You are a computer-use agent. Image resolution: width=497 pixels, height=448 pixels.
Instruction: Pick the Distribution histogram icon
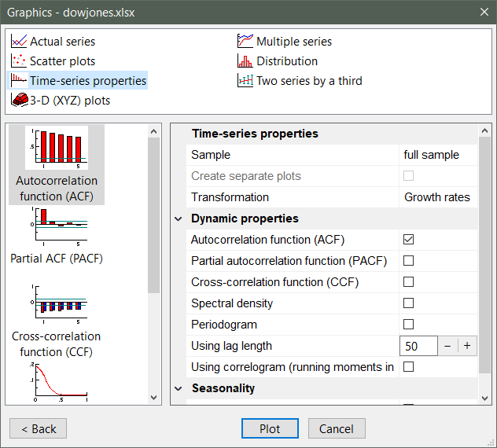pyautogui.click(x=245, y=61)
